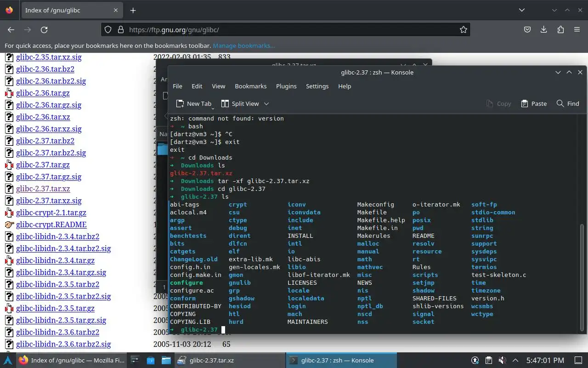The width and height of the screenshot is (588, 368).
Task: Click the system updates tray icon
Action: point(475,360)
